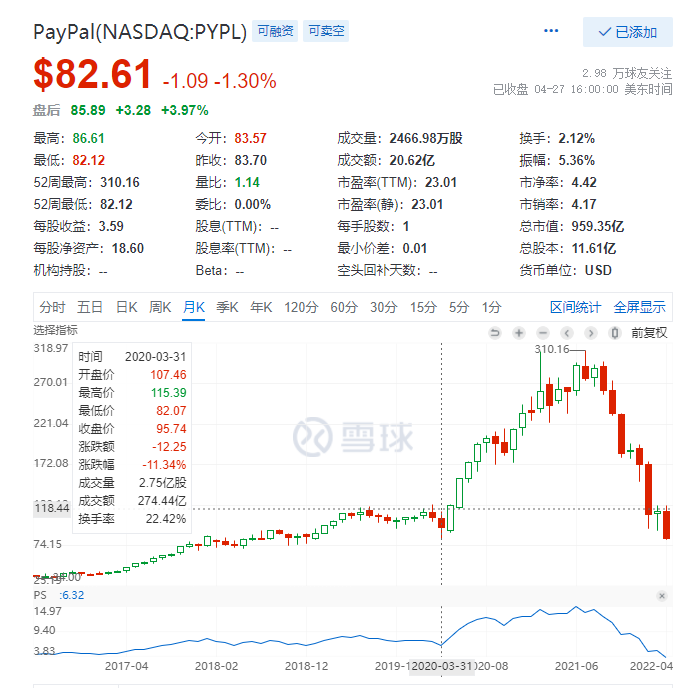
Task: Choose the 5分 interval tab
Action: tap(459, 307)
